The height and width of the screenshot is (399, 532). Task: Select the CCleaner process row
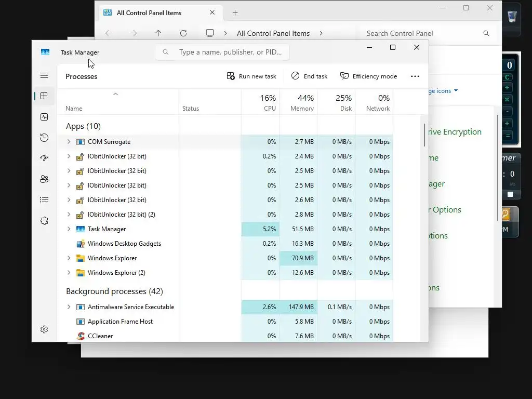pyautogui.click(x=225, y=336)
